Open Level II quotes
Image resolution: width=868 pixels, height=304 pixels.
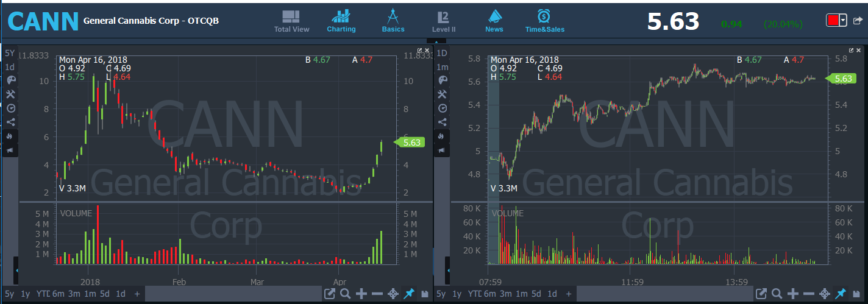[x=444, y=21]
